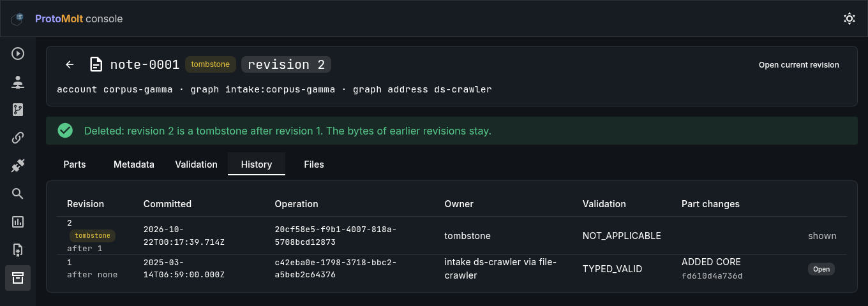
Task: Select the History tab
Action: [x=257, y=164]
